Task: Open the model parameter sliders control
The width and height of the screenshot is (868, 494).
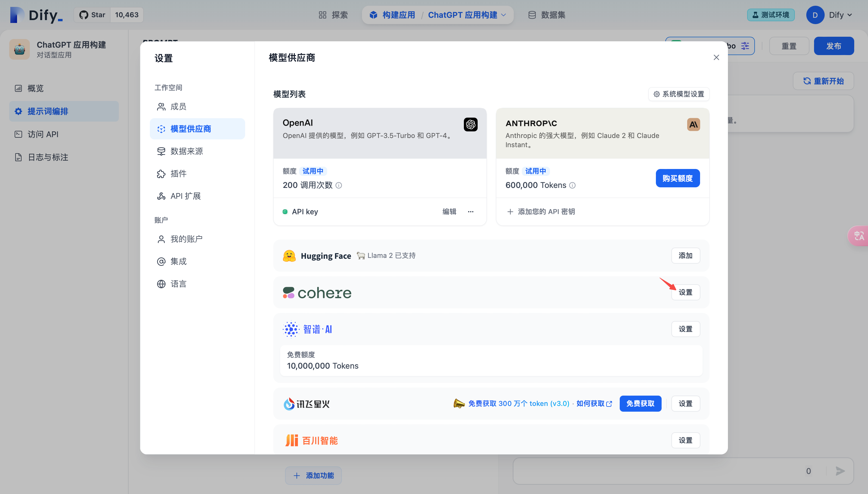Action: (x=745, y=45)
